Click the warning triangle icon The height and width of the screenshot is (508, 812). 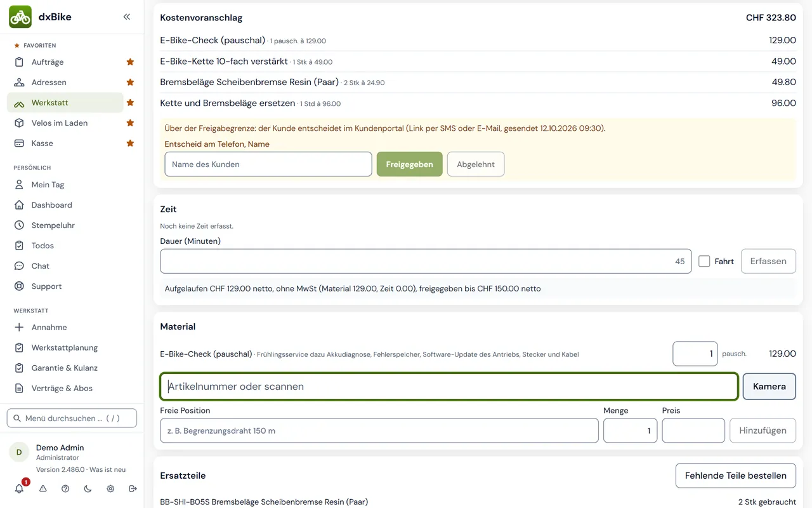43,489
